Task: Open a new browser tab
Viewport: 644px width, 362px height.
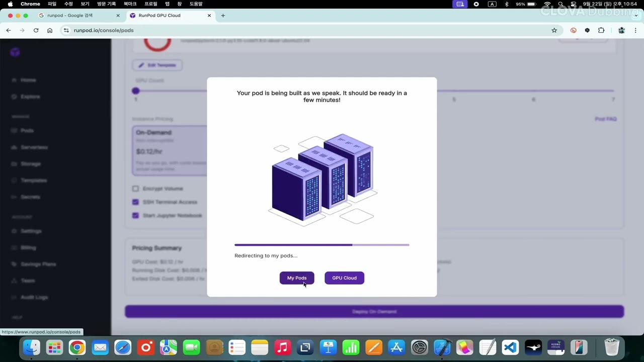Action: (223, 16)
